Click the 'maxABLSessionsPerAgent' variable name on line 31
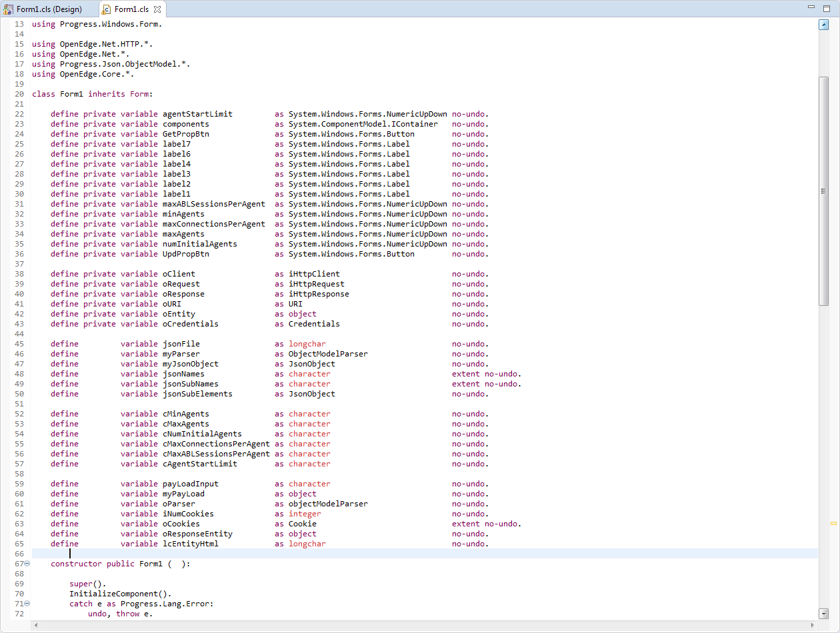This screenshot has width=840, height=633. click(214, 204)
